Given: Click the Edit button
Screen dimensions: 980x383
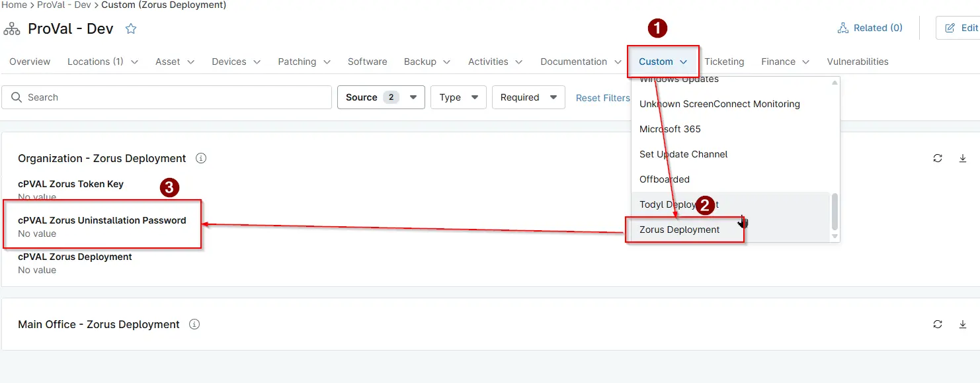Looking at the screenshot, I should pyautogui.click(x=961, y=28).
